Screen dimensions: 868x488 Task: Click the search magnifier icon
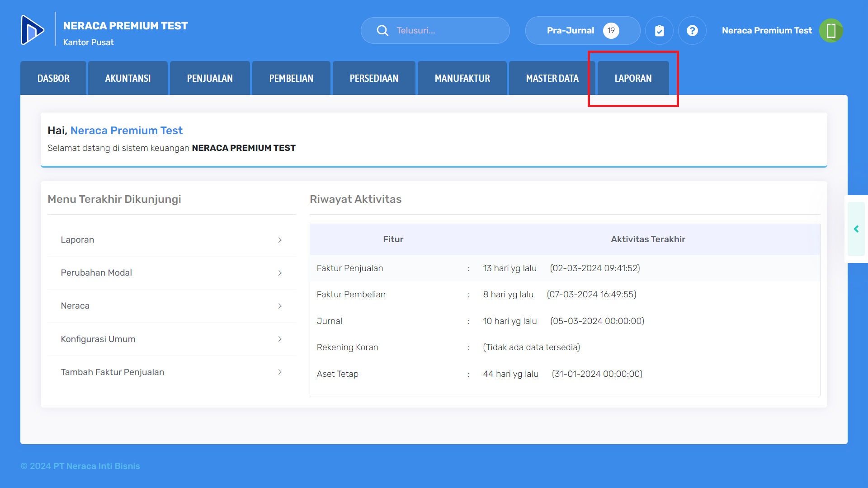(382, 30)
